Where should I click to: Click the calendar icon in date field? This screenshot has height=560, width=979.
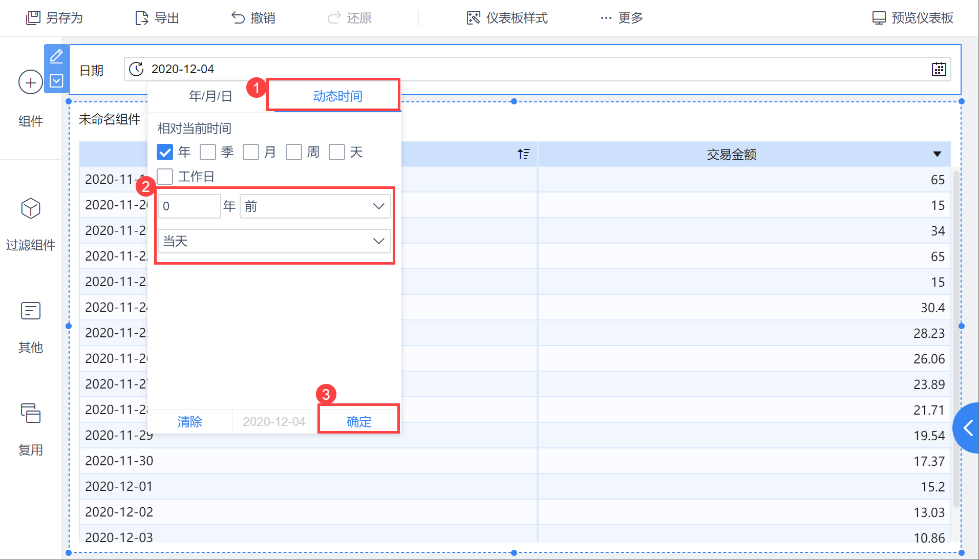click(x=939, y=69)
